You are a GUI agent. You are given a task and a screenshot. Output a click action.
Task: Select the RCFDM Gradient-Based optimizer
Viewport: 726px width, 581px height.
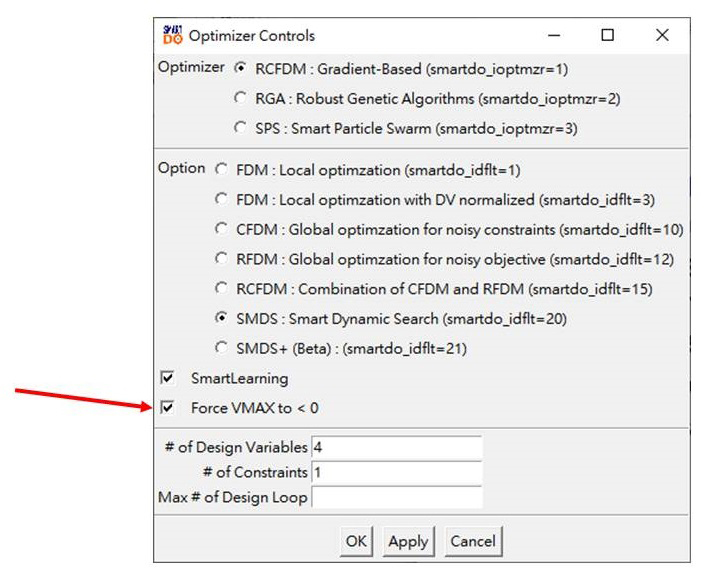click(241, 69)
